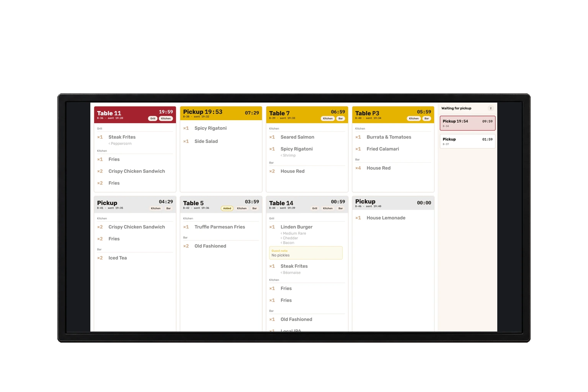Toggle the Grill badge on Table 14
Image resolution: width=588 pixels, height=392 pixels.
tap(315, 209)
